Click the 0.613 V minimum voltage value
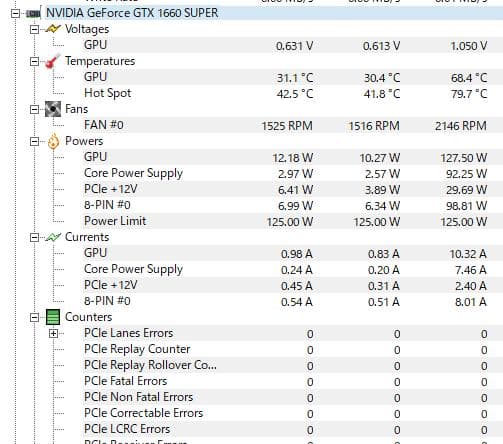 pyautogui.click(x=381, y=46)
